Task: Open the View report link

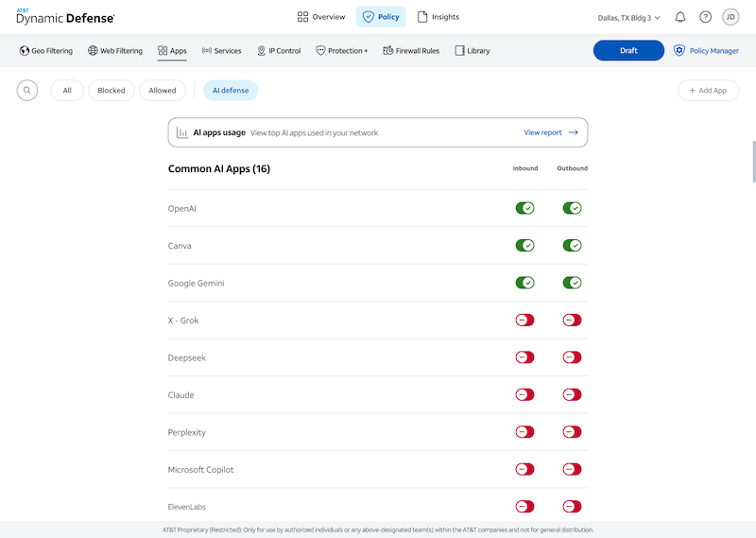Action: coord(551,132)
